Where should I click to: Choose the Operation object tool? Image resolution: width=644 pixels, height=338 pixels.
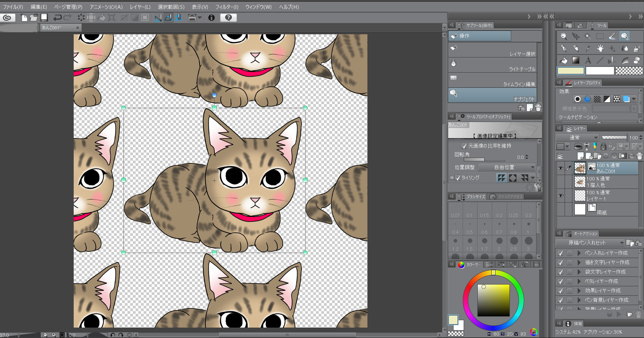(624, 36)
